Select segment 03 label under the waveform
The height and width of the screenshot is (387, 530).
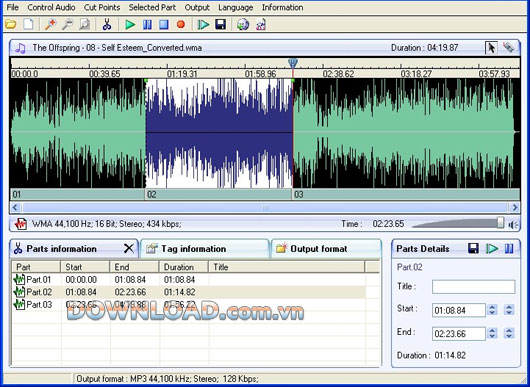click(406, 194)
